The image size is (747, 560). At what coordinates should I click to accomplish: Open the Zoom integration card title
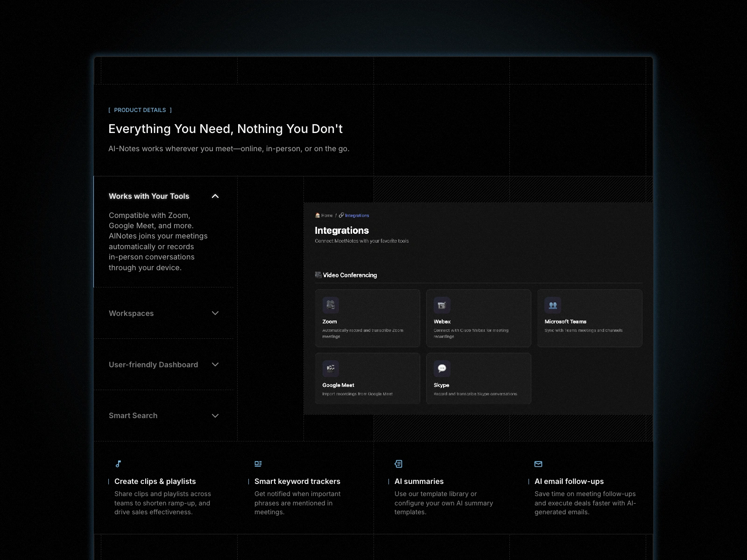pos(330,322)
